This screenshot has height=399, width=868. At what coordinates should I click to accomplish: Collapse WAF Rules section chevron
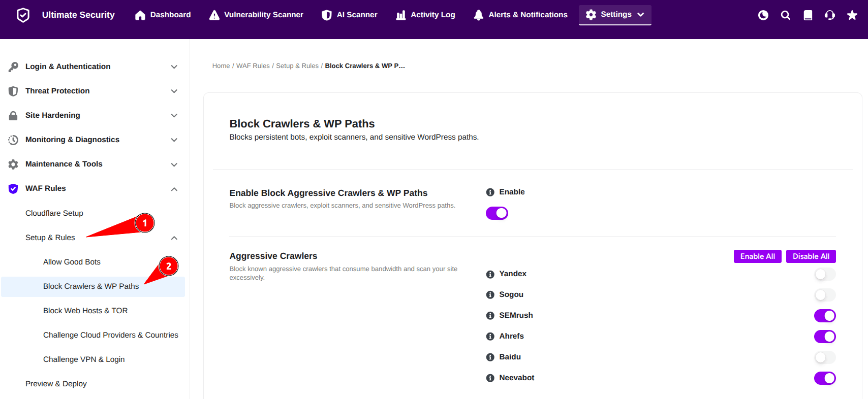coord(174,189)
